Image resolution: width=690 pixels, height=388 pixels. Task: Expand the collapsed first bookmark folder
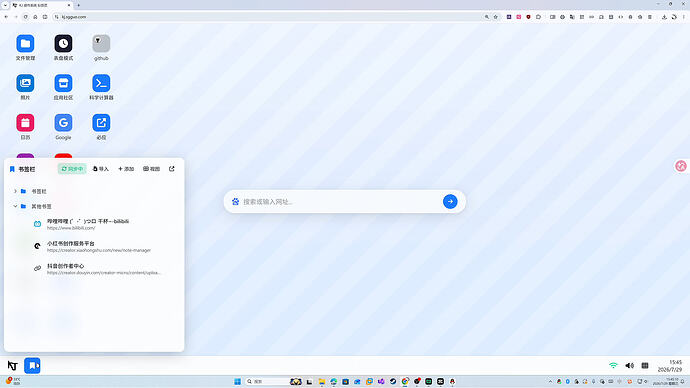[15, 191]
